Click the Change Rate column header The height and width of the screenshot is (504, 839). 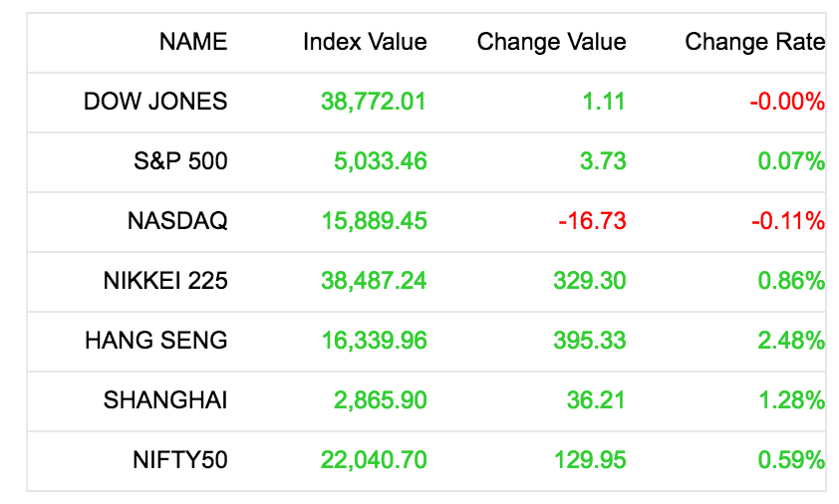pos(754,42)
